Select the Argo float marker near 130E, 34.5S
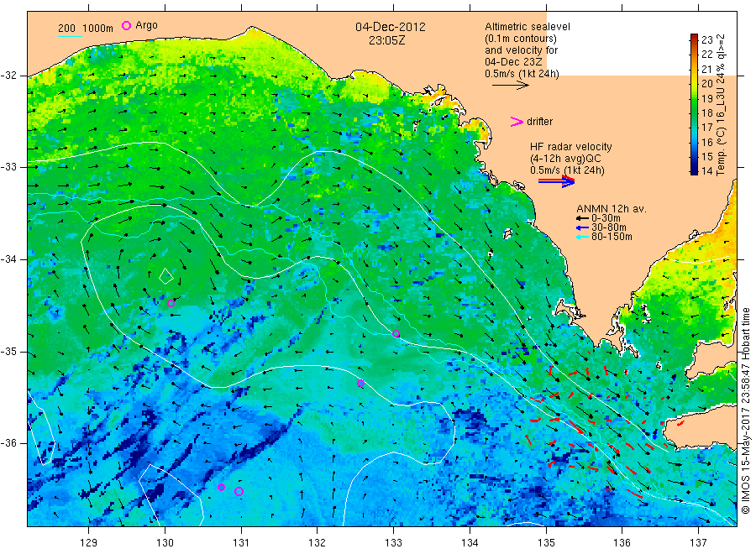Viewport: 756px width, 554px height. 171,303
